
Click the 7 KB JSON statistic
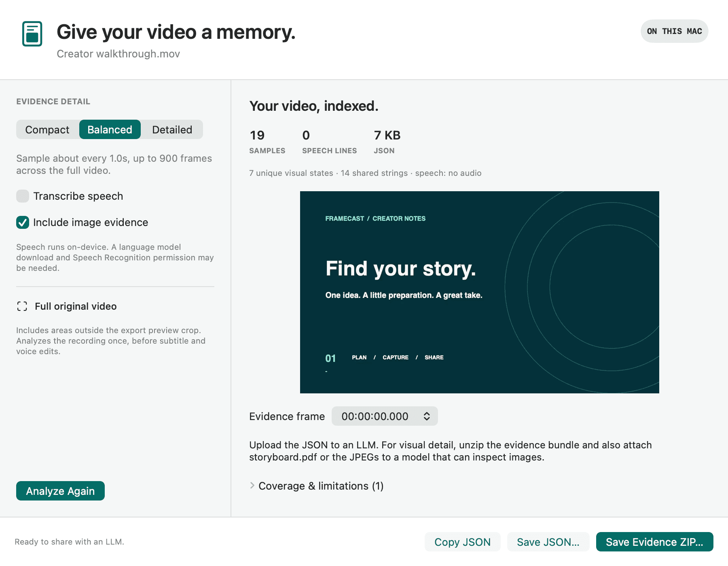coord(387,141)
